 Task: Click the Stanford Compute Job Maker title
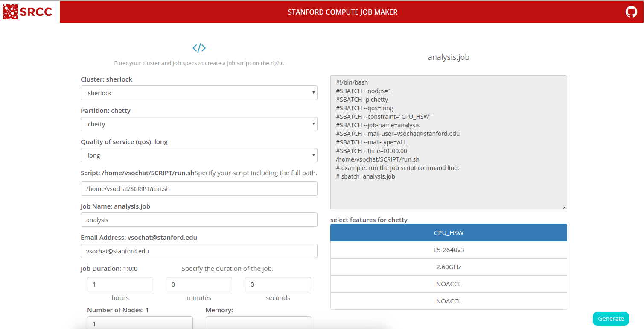point(343,12)
